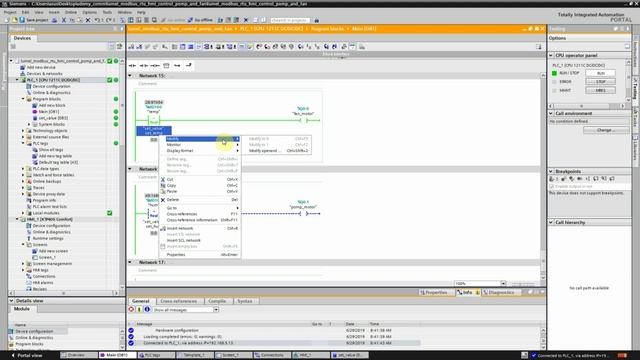640x360 pixels.
Task: Insert a normally open contact instruction
Action: (x=133, y=65)
